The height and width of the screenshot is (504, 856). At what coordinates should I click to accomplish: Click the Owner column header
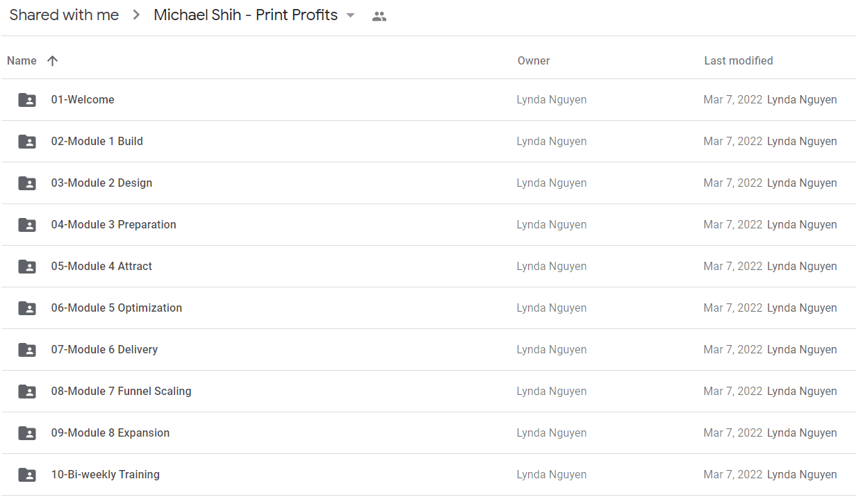tap(534, 61)
